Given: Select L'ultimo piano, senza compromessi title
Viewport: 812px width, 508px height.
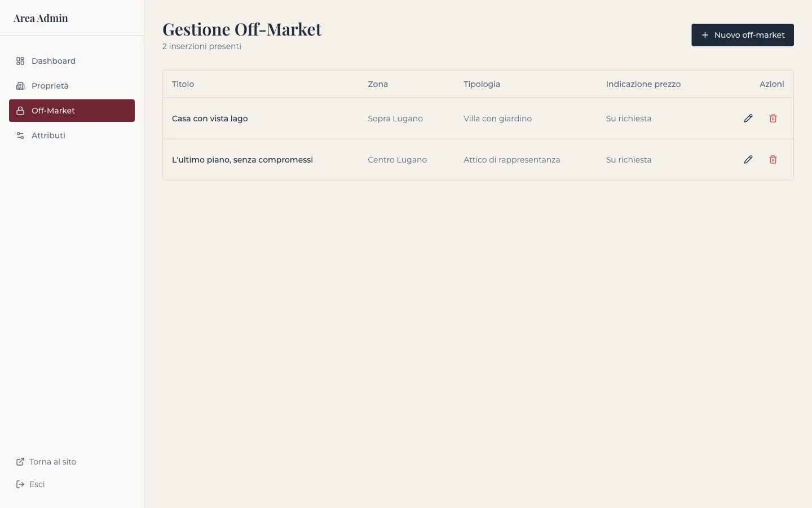Looking at the screenshot, I should [x=242, y=160].
